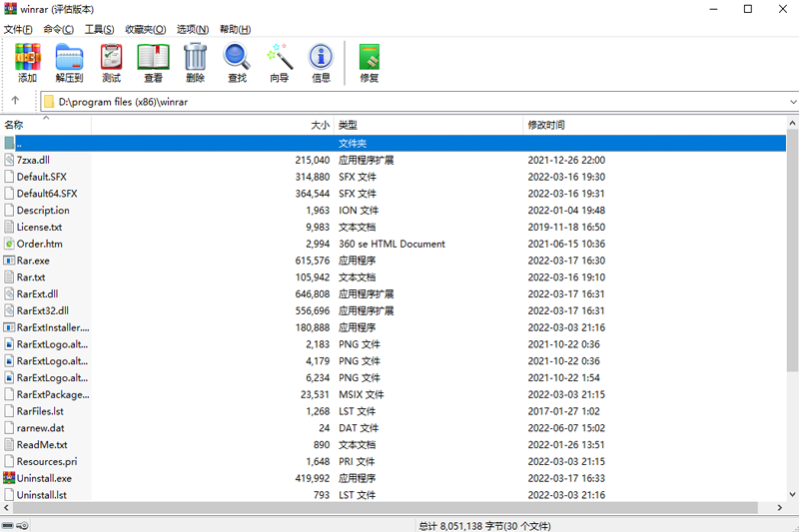
Task: Click the 7zxa.dll file icon
Action: coord(9,160)
